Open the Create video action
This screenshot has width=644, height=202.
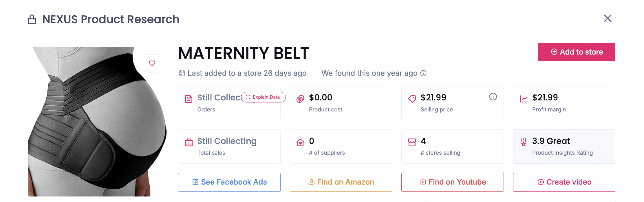[x=564, y=182]
